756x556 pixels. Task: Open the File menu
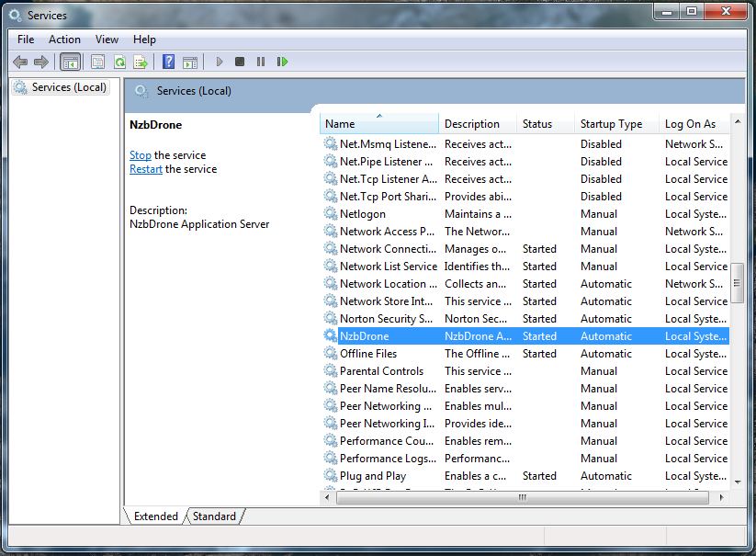[x=26, y=40]
